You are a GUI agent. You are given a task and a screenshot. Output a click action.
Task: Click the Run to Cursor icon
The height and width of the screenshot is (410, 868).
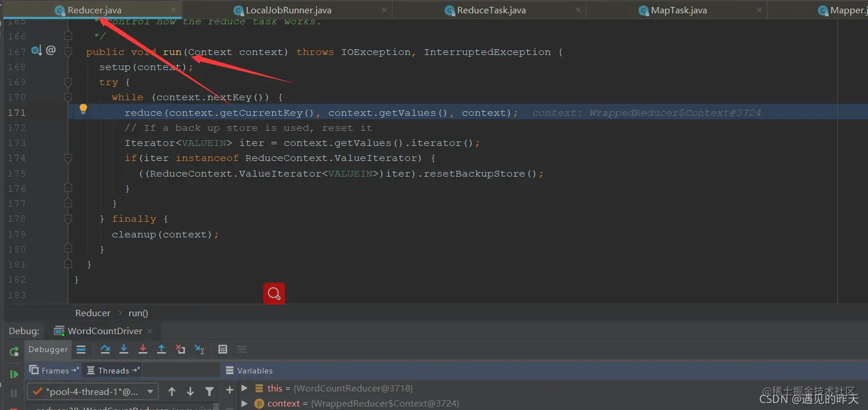200,349
